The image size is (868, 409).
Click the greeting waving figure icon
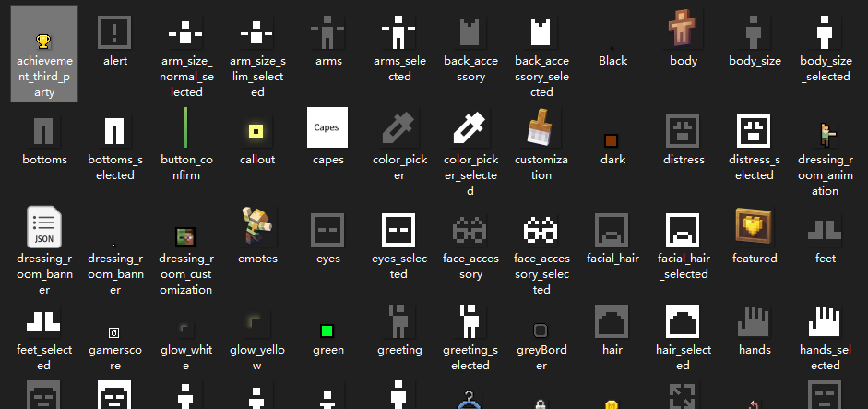(x=399, y=319)
